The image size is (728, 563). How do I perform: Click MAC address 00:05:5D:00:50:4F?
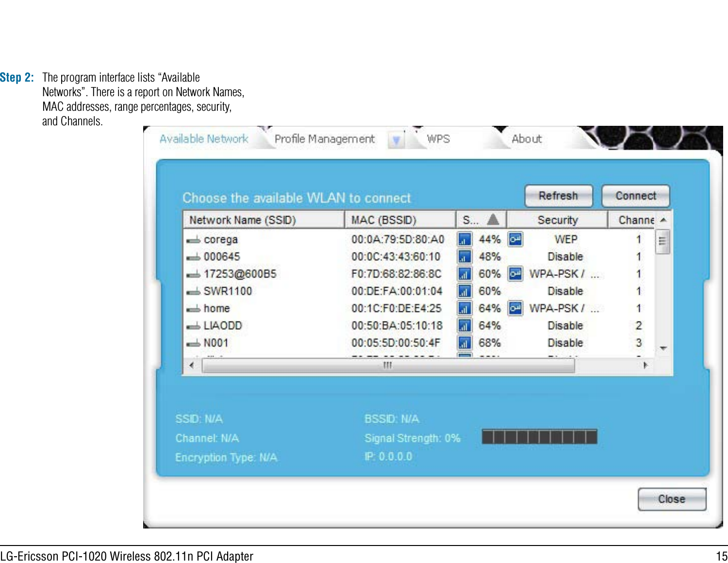pyautogui.click(x=396, y=343)
